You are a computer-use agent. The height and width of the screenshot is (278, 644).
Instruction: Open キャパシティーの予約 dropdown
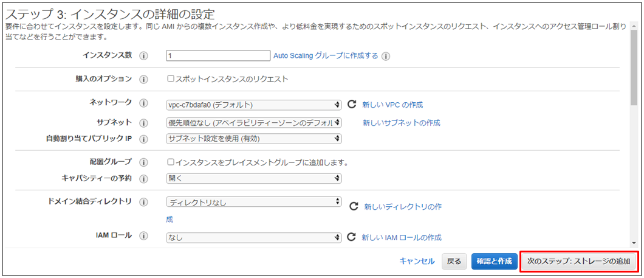[x=253, y=178]
